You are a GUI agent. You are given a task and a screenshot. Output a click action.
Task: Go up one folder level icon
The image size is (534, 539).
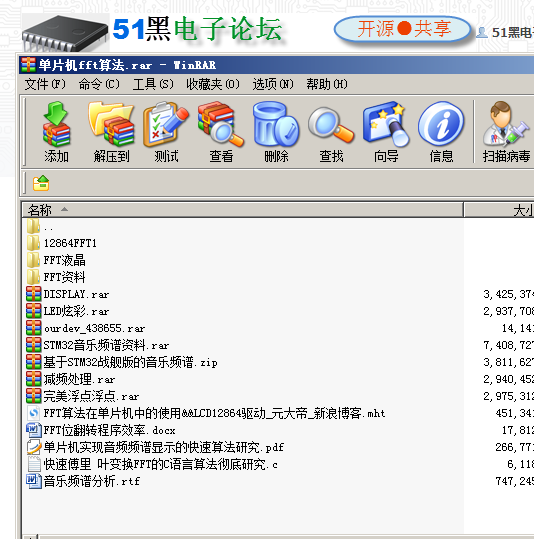[41, 183]
